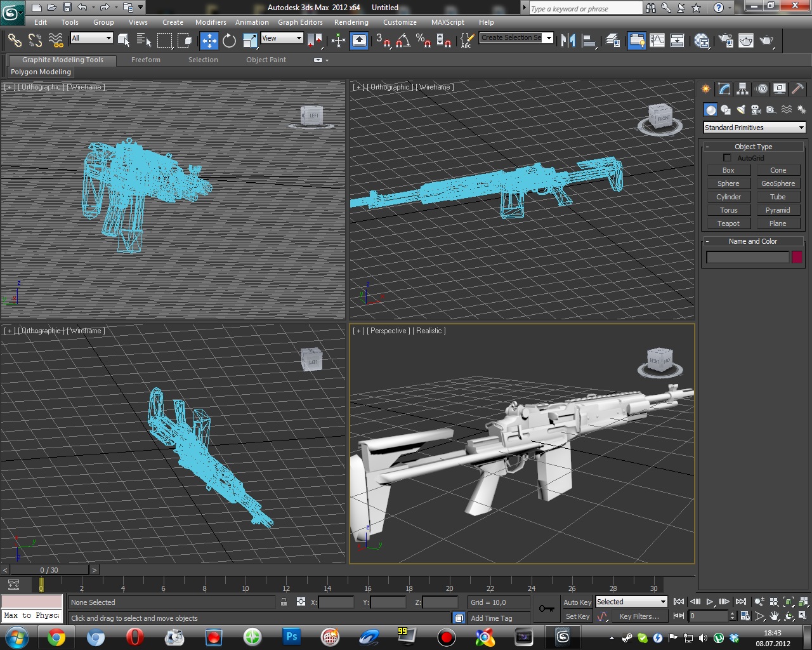Click the object color swatch
This screenshot has width=812, height=650.
click(x=797, y=257)
